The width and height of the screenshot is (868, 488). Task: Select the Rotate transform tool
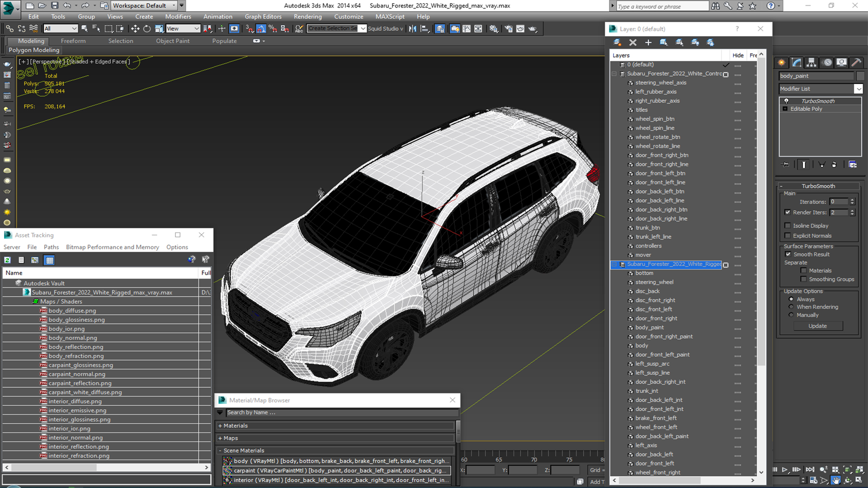(x=147, y=28)
